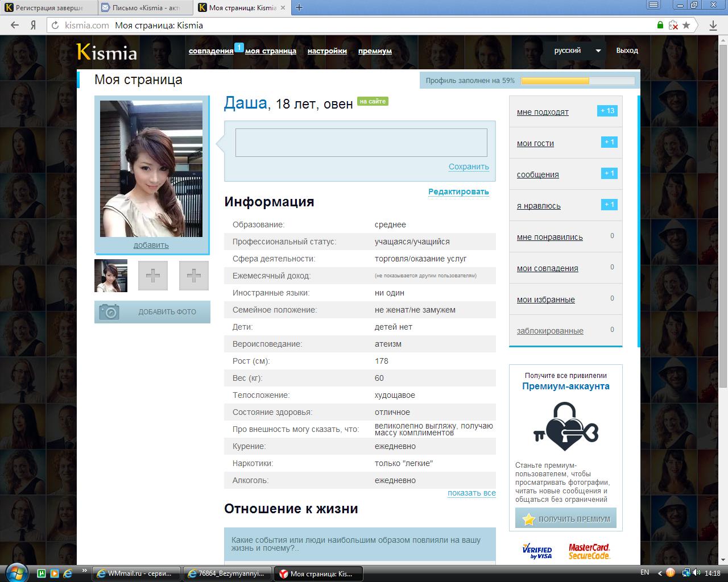Image resolution: width=728 pixels, height=582 pixels.
Task: Open volume control in system tray
Action: (696, 573)
